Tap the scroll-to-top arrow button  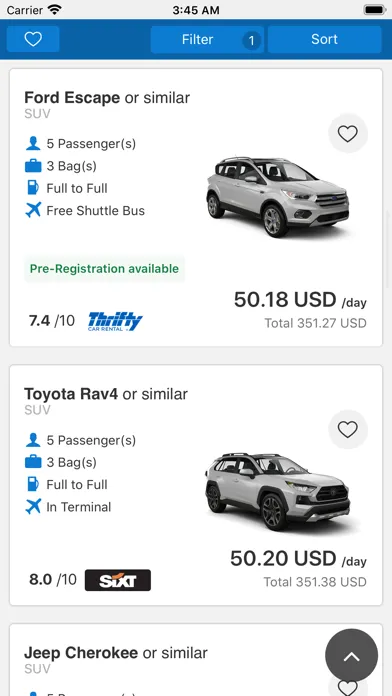tap(351, 655)
